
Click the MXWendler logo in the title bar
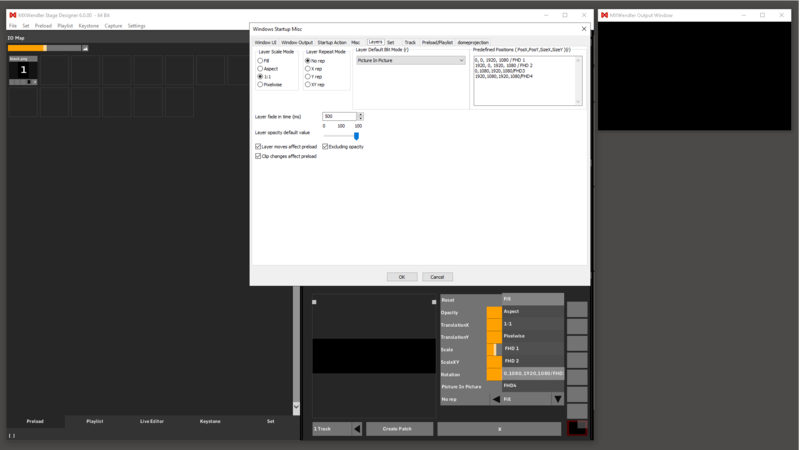point(12,15)
